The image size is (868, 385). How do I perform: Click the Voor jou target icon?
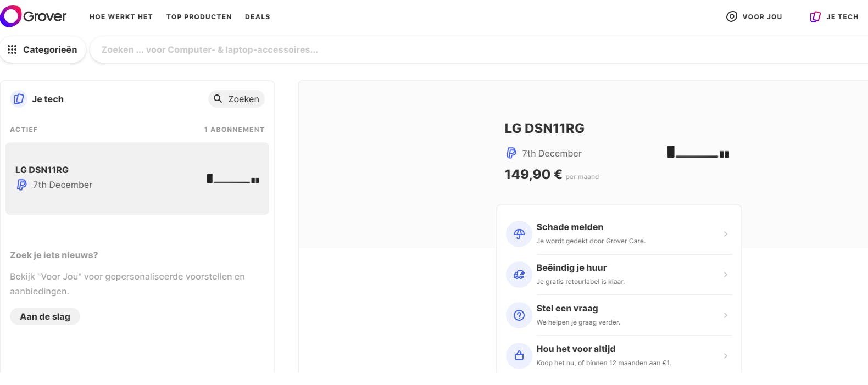pos(732,16)
